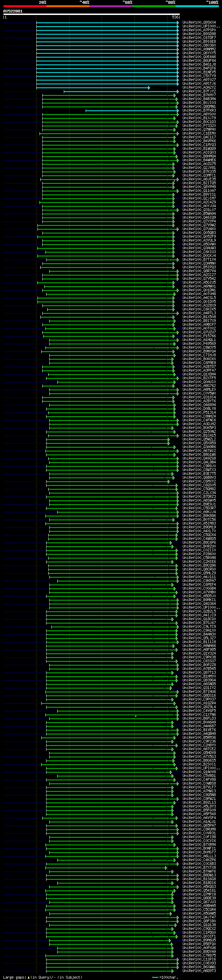222x980 pixels.
Task: Select label UniRef100_Q31LO7
Action: point(199,210)
